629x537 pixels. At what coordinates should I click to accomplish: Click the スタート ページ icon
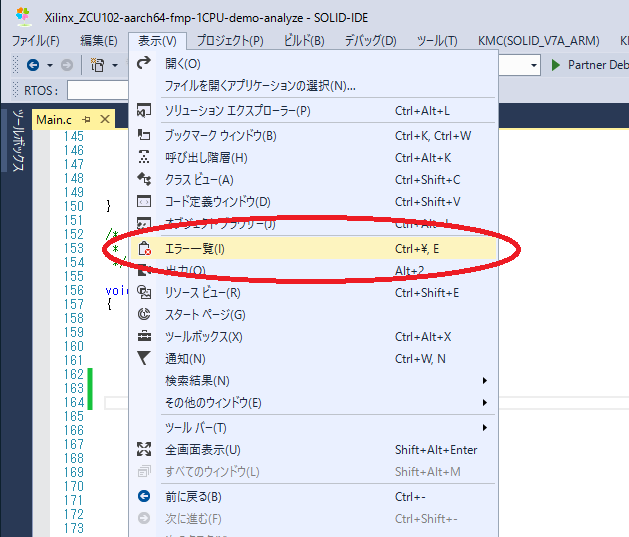click(x=144, y=315)
